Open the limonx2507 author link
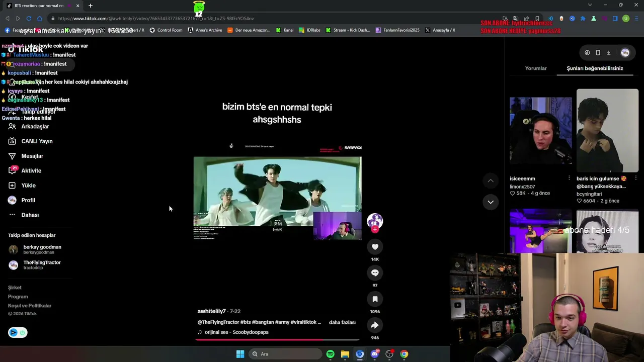 [522, 187]
